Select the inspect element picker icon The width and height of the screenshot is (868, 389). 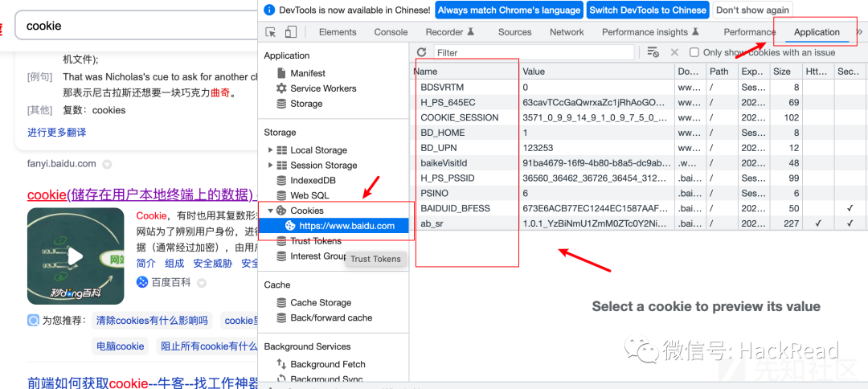pos(270,32)
